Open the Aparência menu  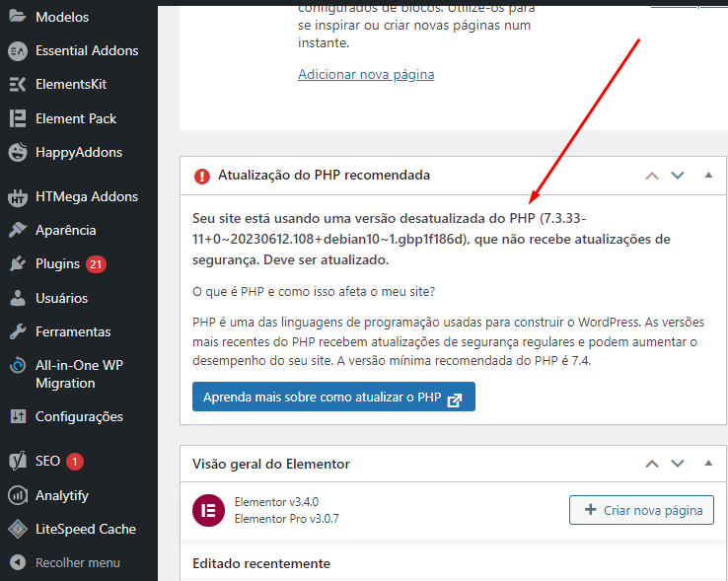pyautogui.click(x=66, y=231)
